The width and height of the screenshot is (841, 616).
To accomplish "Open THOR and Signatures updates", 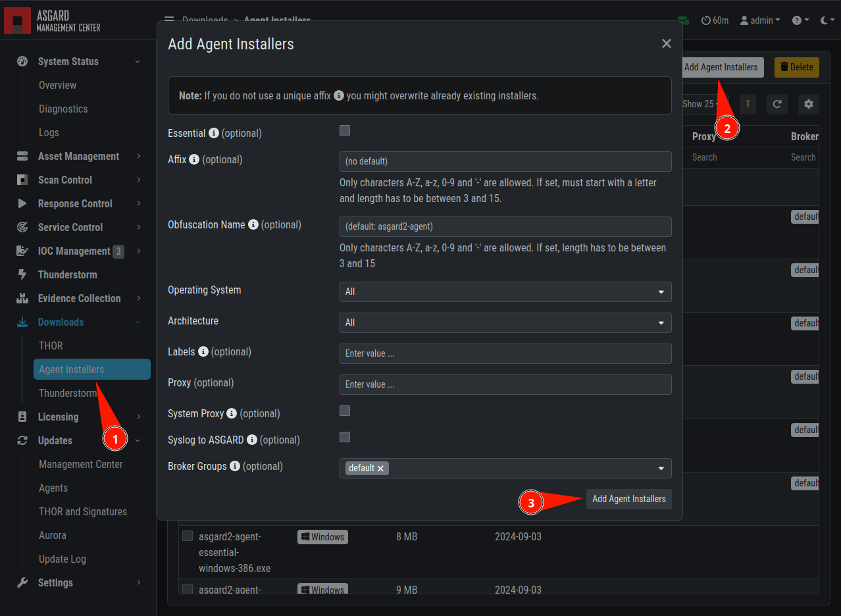I will (x=83, y=511).
